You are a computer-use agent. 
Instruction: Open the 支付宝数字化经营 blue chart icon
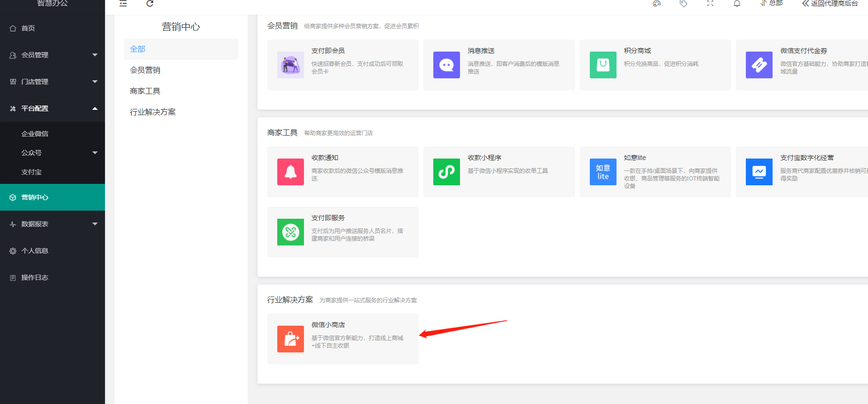759,171
